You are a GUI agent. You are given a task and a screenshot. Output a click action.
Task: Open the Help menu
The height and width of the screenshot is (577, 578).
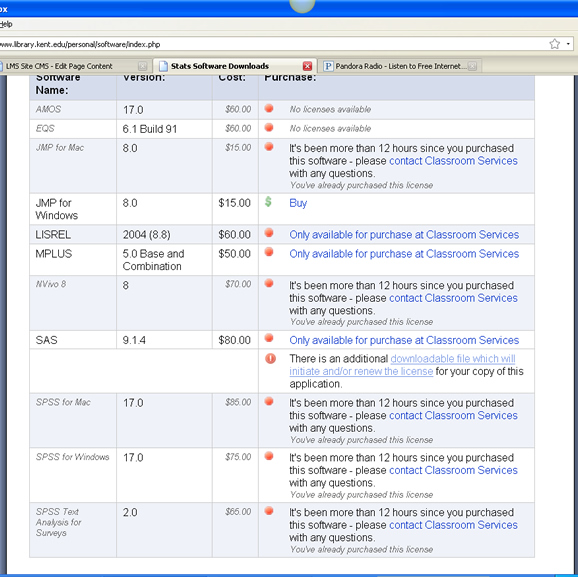(6, 24)
